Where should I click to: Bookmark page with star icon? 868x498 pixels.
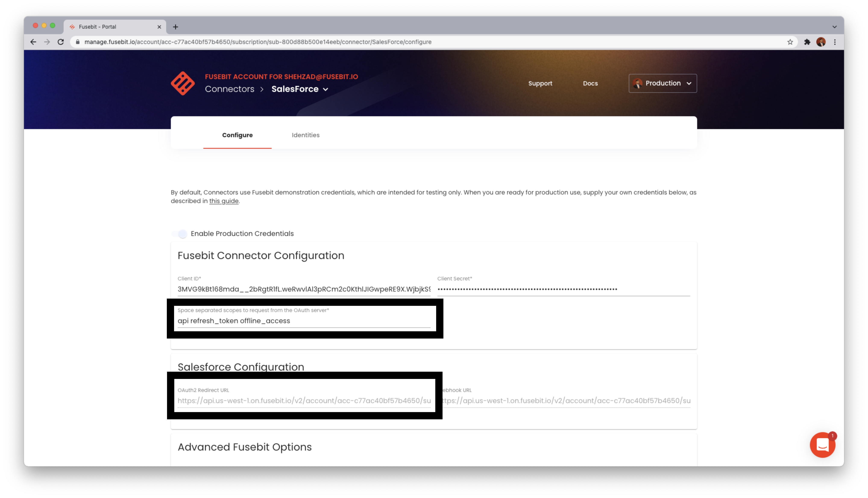point(790,42)
